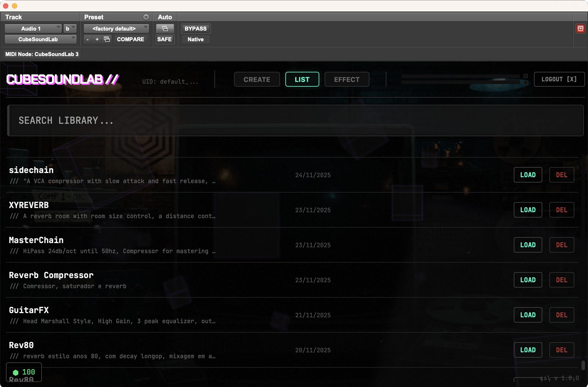588x387 pixels.
Task: Toggle automation SAFE mode
Action: pos(165,39)
